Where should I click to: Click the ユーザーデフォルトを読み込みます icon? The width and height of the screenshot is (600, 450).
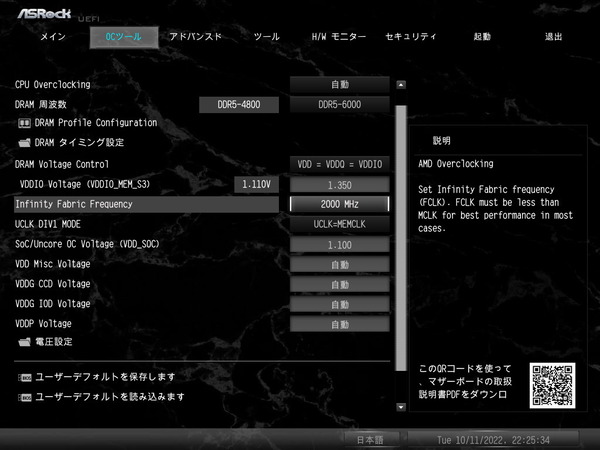pyautogui.click(x=25, y=397)
